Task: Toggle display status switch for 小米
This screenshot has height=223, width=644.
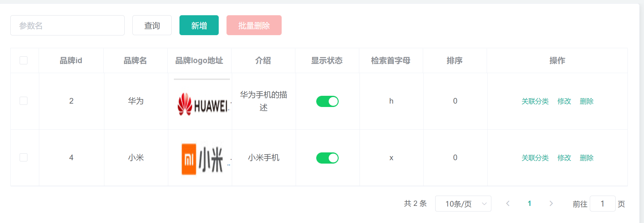Action: [x=327, y=158]
